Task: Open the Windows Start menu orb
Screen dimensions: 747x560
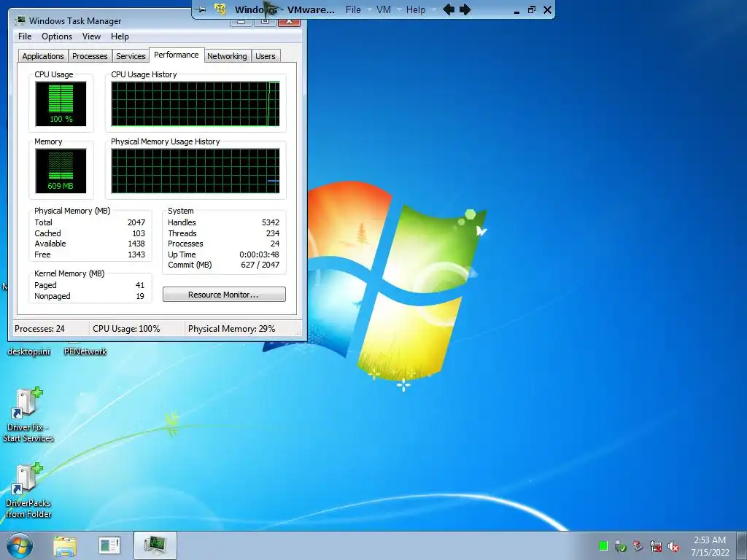Action: click(x=20, y=545)
